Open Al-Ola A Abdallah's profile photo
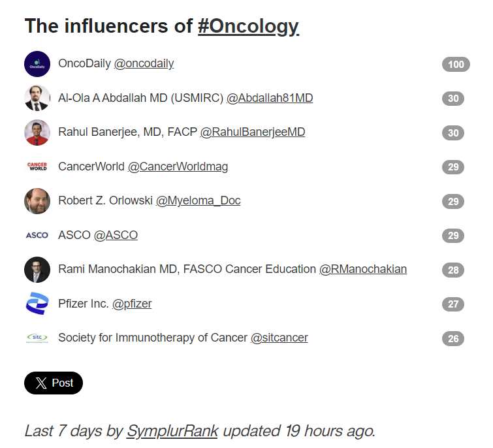 click(37, 98)
